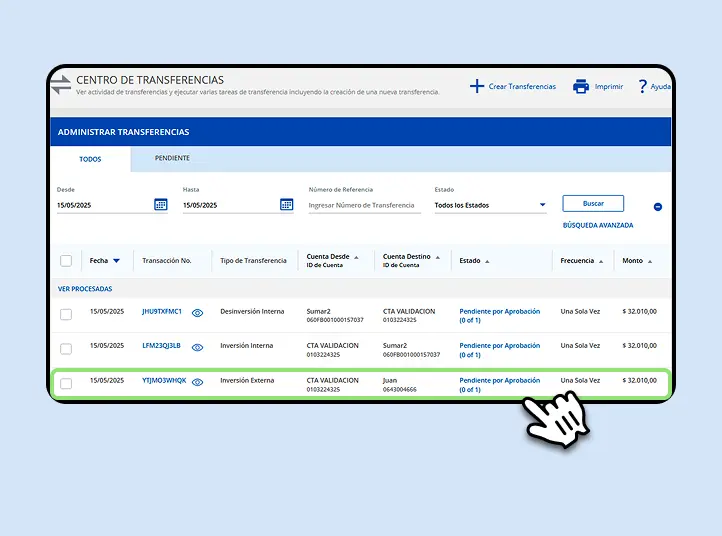Click the Inversión Externa type cell
Viewport: 722px width, 536px height.
(247, 380)
